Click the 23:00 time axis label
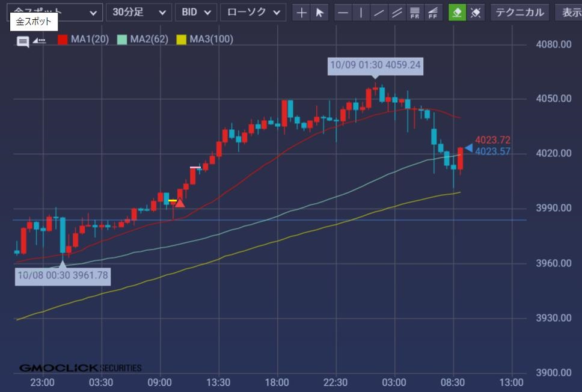The image size is (582, 392). 42,382
